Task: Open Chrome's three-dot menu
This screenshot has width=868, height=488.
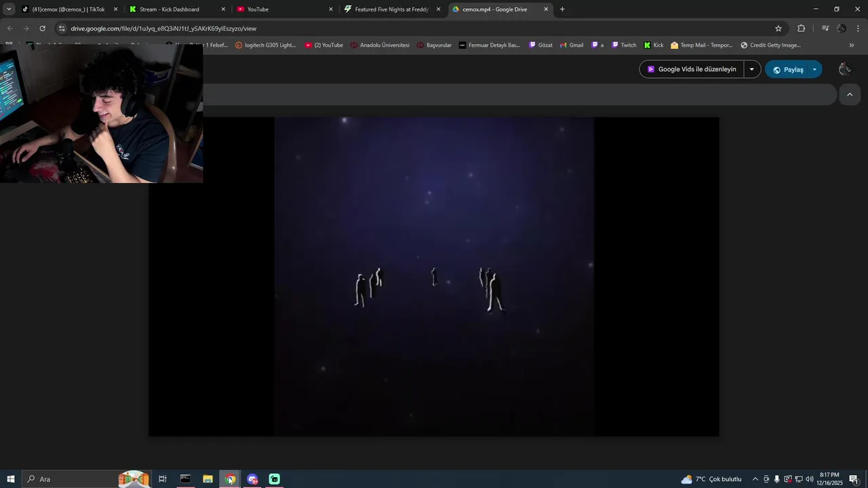Action: point(858,28)
